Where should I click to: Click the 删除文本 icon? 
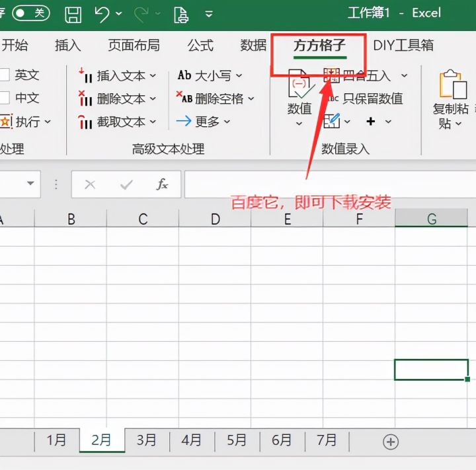[x=85, y=98]
